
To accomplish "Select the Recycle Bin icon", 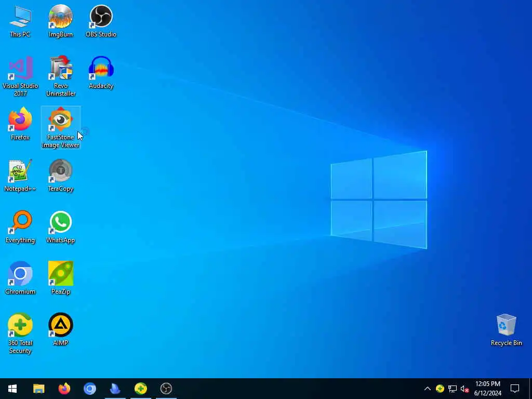I will [506, 329].
